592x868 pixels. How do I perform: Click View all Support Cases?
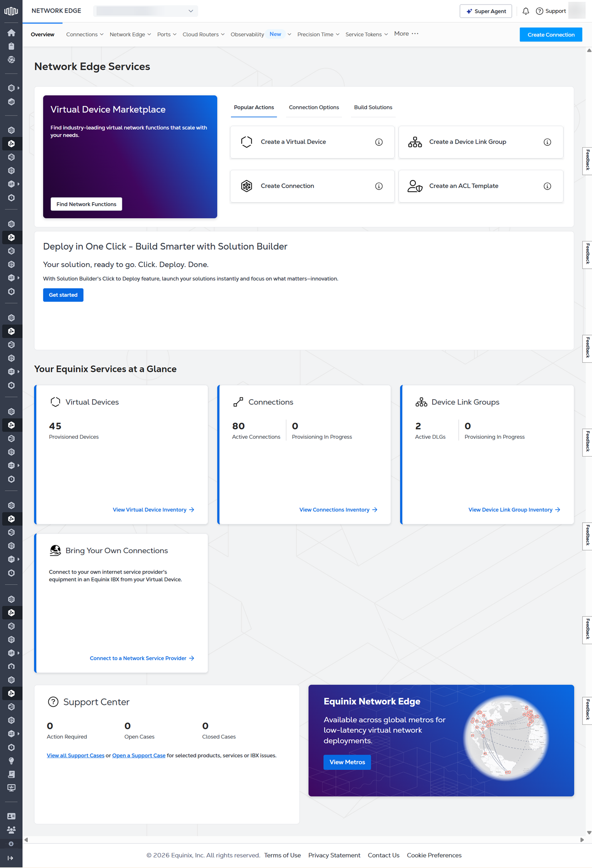(76, 755)
